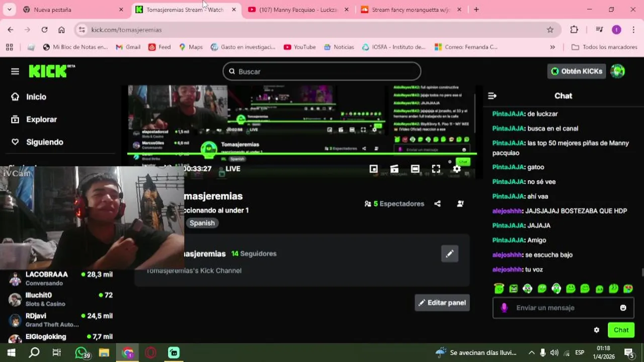
Task: Expand hidden bookmarks with double chevron
Action: [x=552, y=47]
